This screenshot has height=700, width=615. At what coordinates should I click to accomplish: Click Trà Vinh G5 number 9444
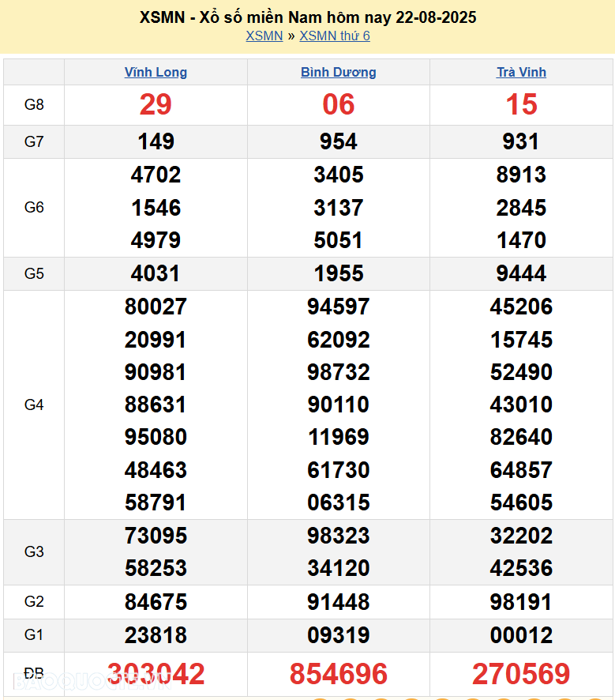pos(521,273)
